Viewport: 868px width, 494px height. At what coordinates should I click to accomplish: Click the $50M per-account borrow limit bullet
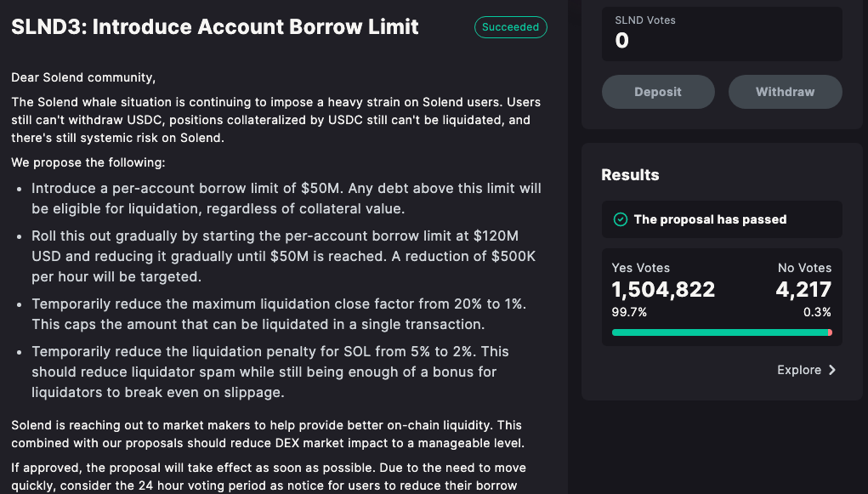[x=286, y=198]
